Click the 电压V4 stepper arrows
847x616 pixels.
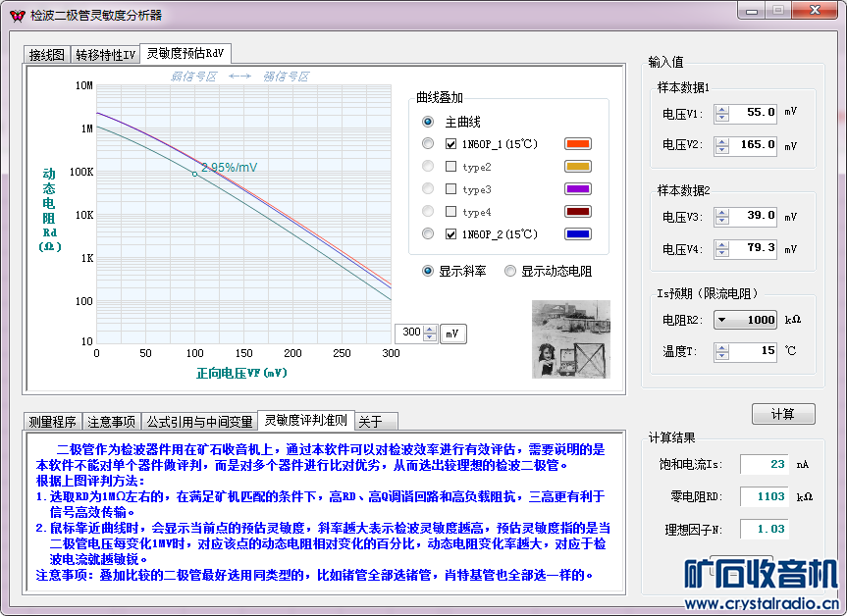721,249
